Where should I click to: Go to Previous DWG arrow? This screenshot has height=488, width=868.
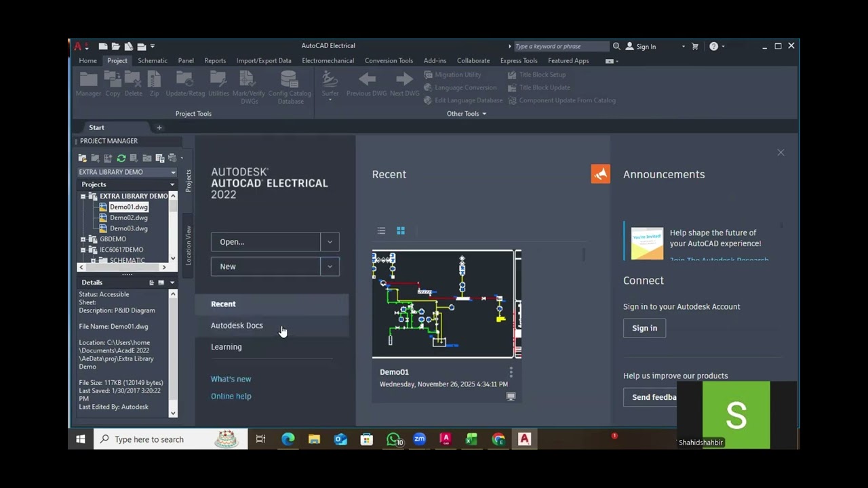click(367, 84)
